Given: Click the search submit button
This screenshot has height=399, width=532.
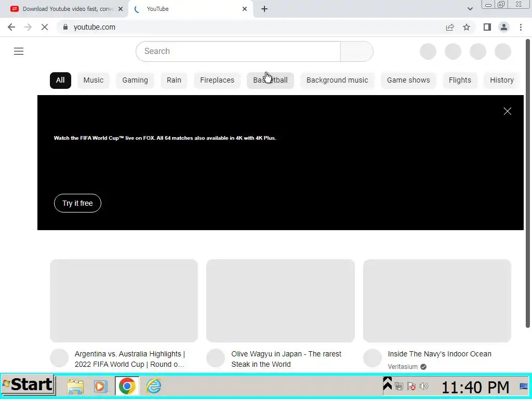Looking at the screenshot, I should [356, 51].
